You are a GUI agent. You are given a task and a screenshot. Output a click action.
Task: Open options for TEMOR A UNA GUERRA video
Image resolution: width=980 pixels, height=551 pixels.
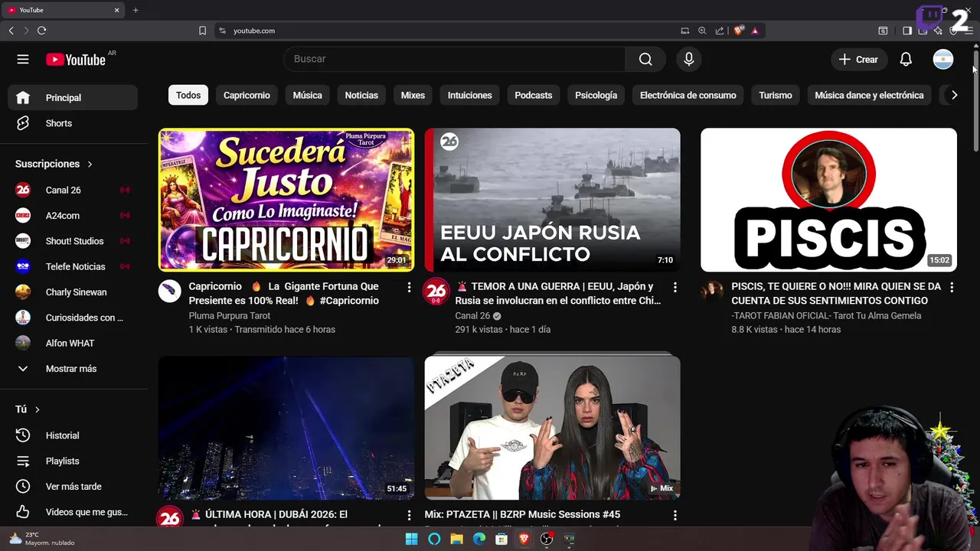675,287
